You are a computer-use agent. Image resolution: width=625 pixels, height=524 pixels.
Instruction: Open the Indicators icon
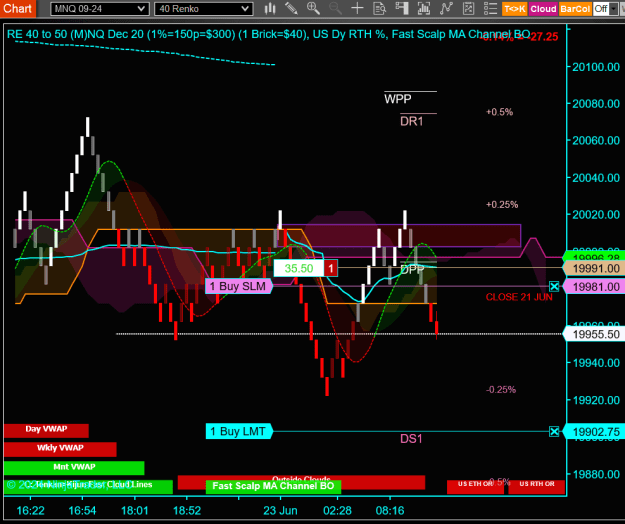(x=446, y=8)
